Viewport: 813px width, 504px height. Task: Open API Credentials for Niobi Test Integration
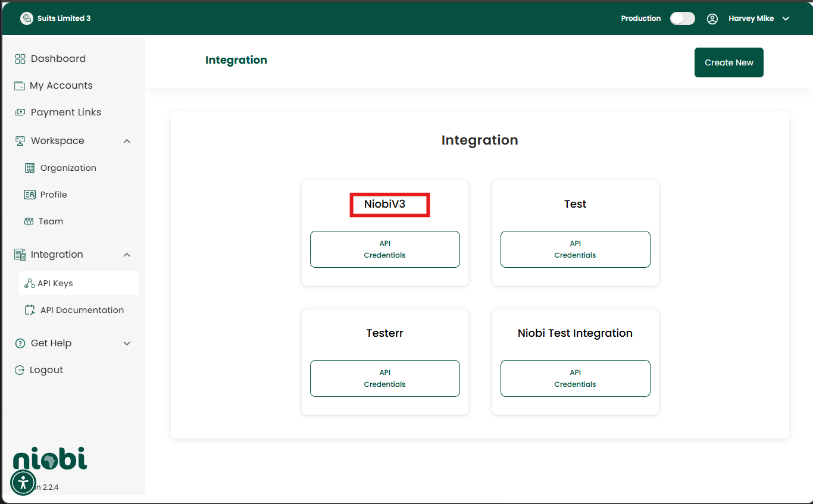[575, 378]
